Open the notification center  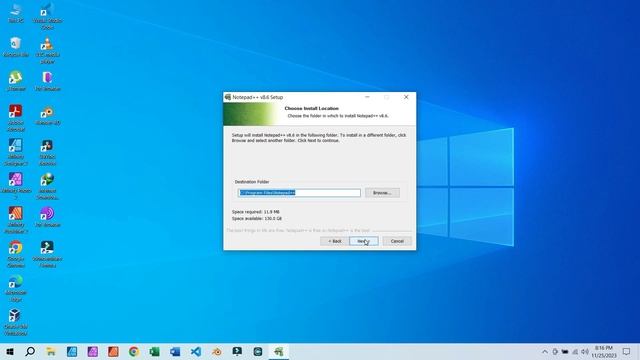627,352
